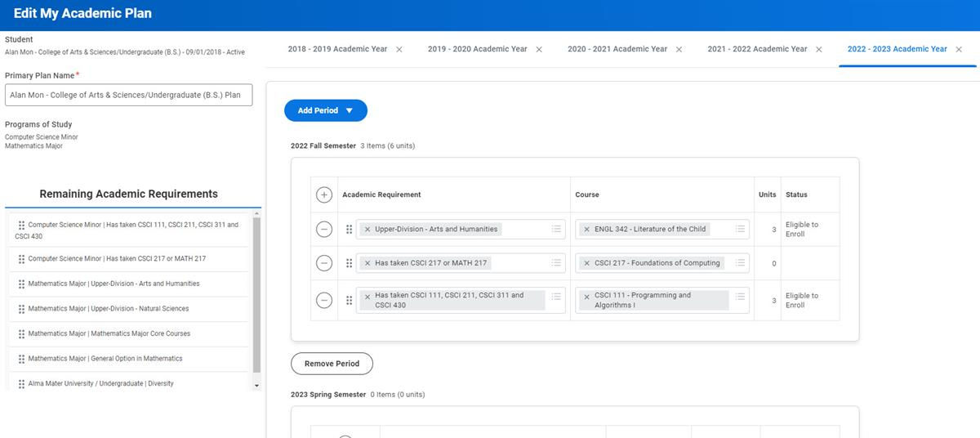Screen dimensions: 980x438
Task: Click the 2022 Fall Semester heading
Action: point(323,145)
